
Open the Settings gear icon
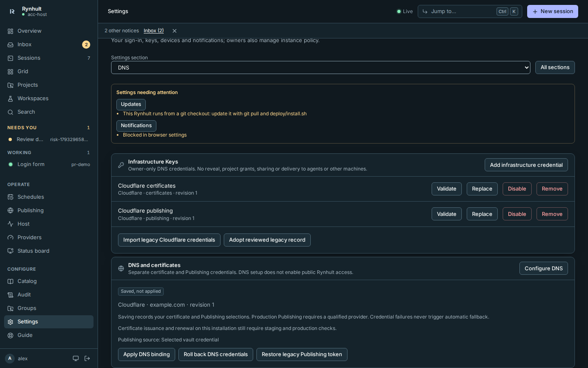tap(11, 322)
